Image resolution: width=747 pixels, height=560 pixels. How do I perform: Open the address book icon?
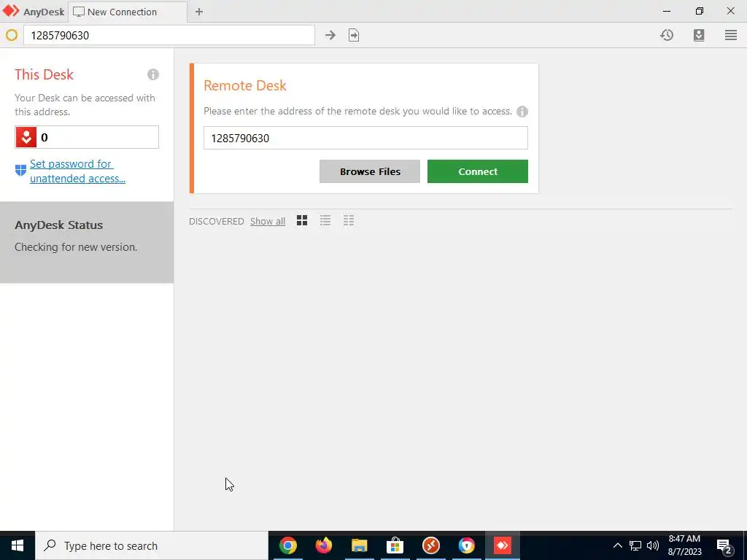click(698, 35)
